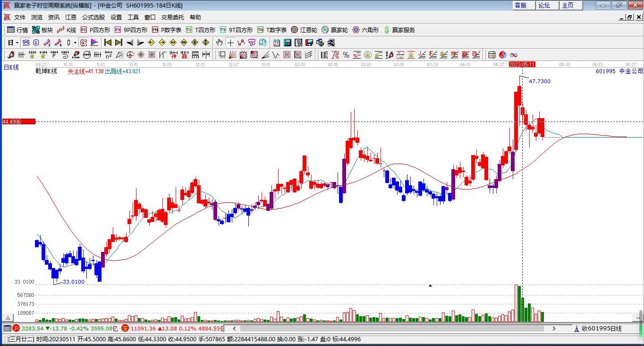Open the 浏览 menu
Viewport: 644px width, 346px height.
[37, 17]
